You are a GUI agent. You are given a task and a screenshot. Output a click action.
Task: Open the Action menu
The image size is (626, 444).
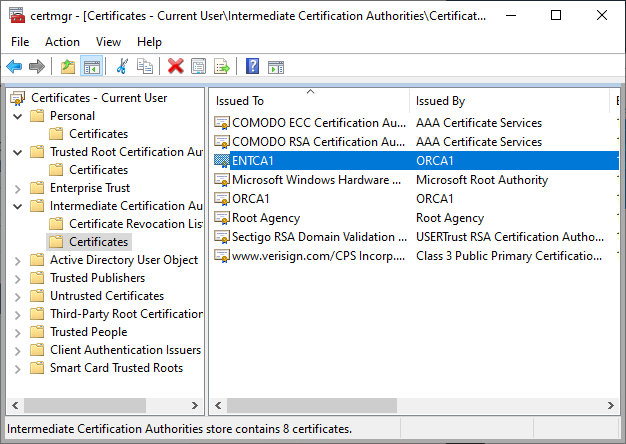click(62, 42)
